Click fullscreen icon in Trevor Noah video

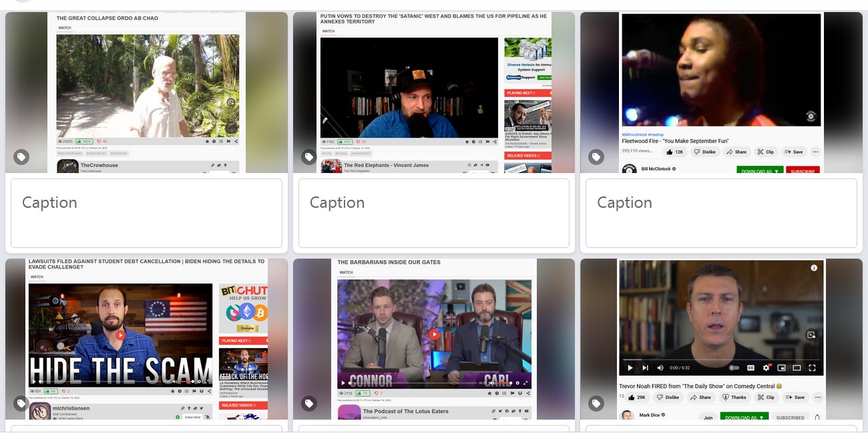click(x=812, y=368)
